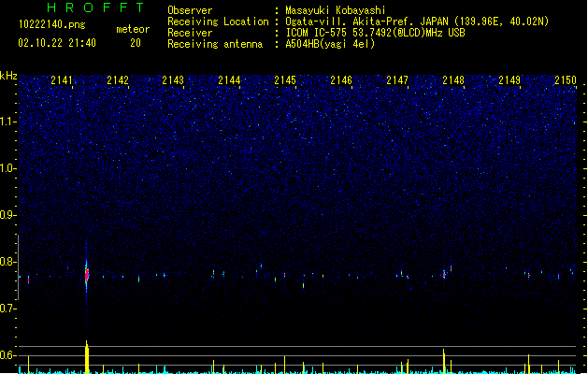Click the 'Receiving Location' label
The width and height of the screenshot is (588, 374).
pyautogui.click(x=218, y=22)
